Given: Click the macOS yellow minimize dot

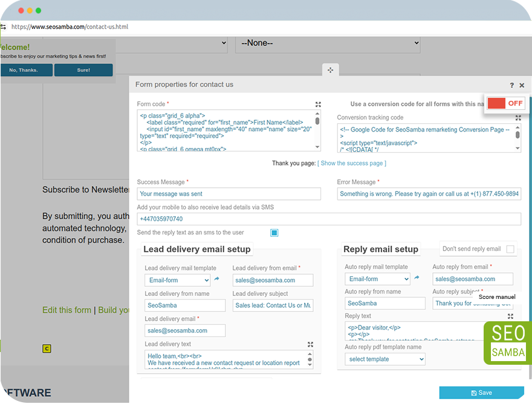Looking at the screenshot, I should tap(30, 10).
